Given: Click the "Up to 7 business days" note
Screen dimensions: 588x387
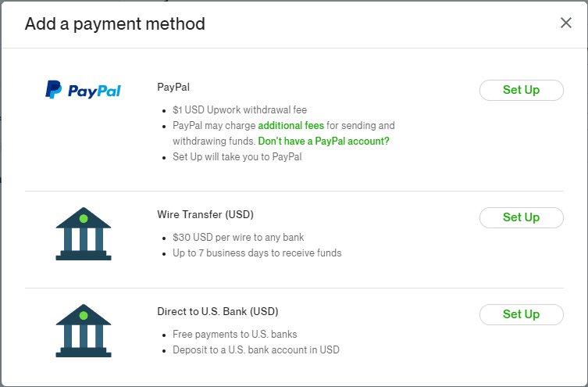Looking at the screenshot, I should [257, 253].
